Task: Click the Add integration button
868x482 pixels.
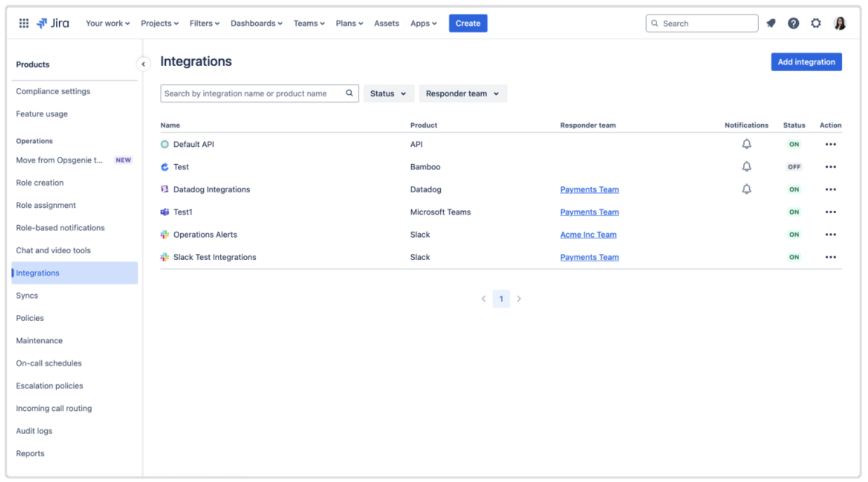Action: [806, 62]
